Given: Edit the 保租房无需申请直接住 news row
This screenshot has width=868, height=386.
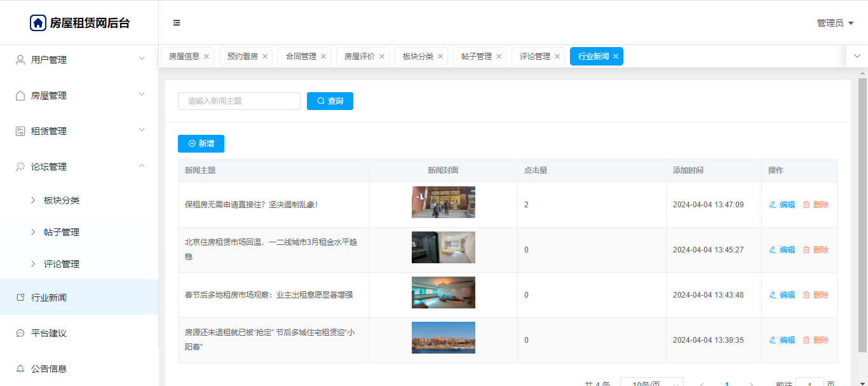Looking at the screenshot, I should 782,205.
